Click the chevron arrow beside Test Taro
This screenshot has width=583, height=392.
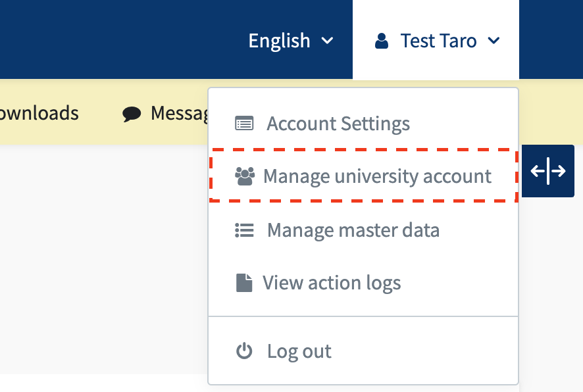[x=494, y=41]
